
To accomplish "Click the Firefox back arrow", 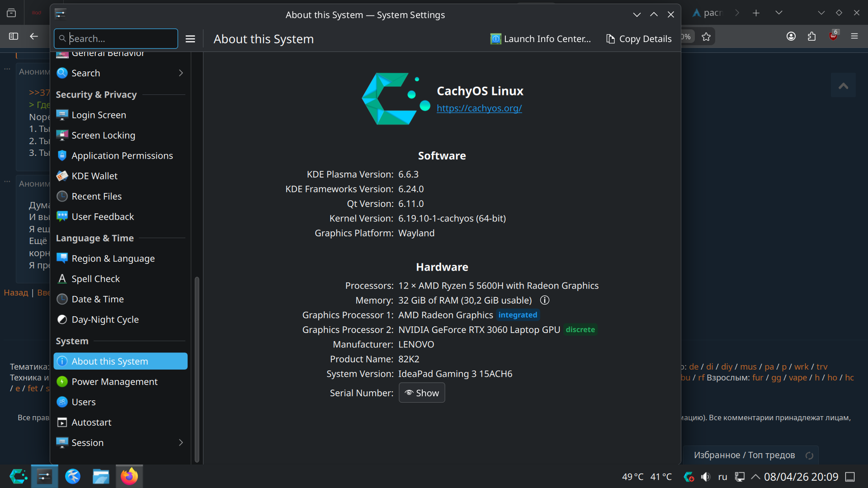I will 34,37.
